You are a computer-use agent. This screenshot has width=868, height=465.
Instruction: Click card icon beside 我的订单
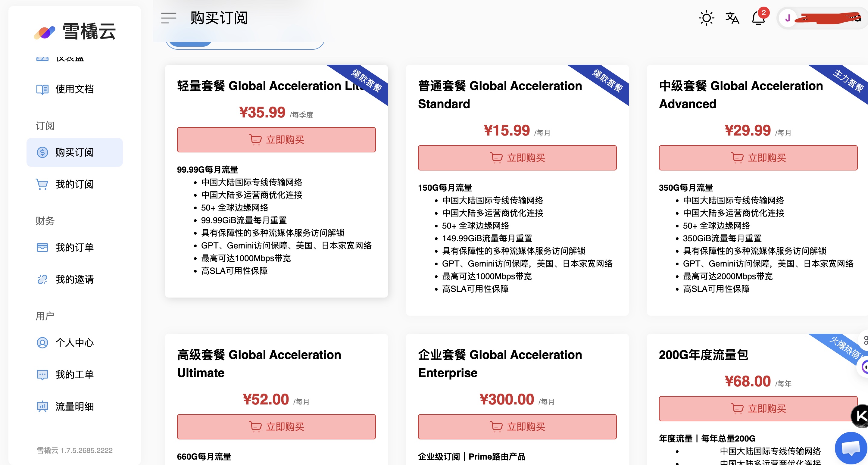click(42, 247)
